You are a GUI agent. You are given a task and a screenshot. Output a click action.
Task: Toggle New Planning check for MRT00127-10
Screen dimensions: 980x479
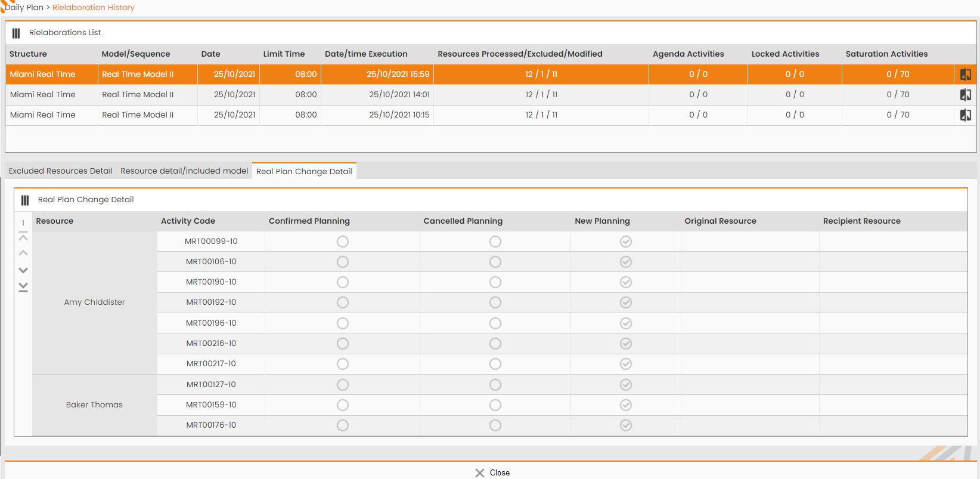click(x=626, y=385)
